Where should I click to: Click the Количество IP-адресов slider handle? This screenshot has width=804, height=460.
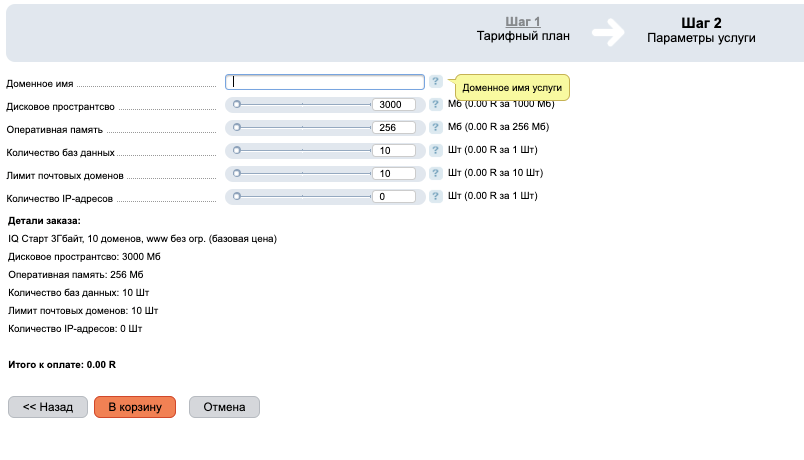(237, 196)
